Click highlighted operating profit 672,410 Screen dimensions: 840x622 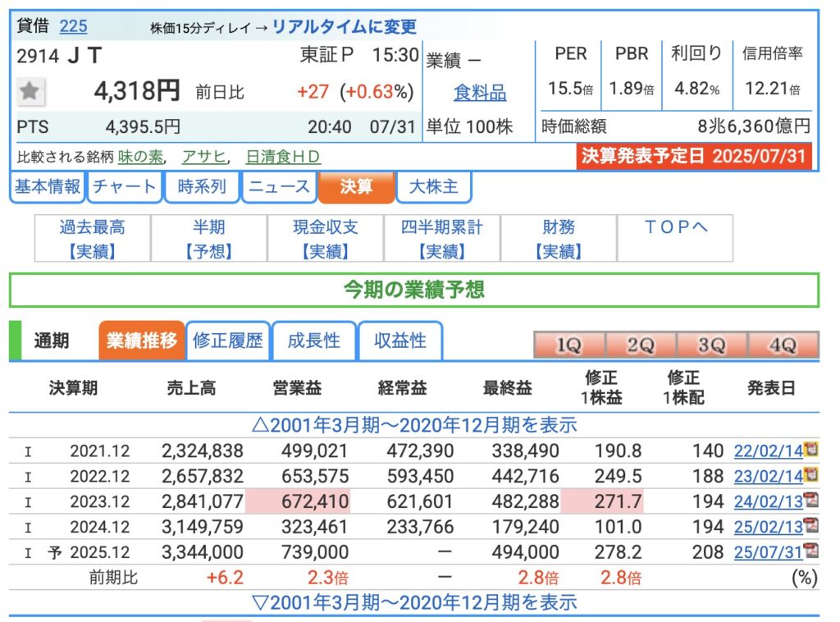click(315, 501)
